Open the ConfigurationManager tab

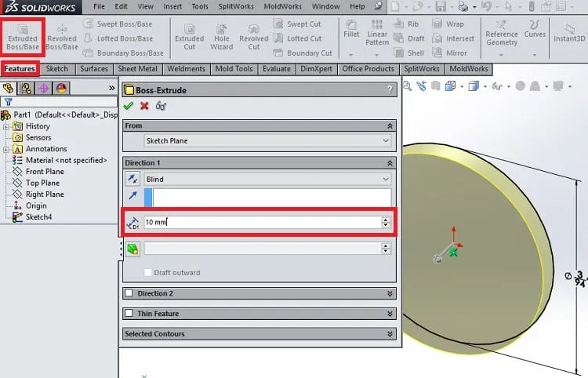[43, 89]
